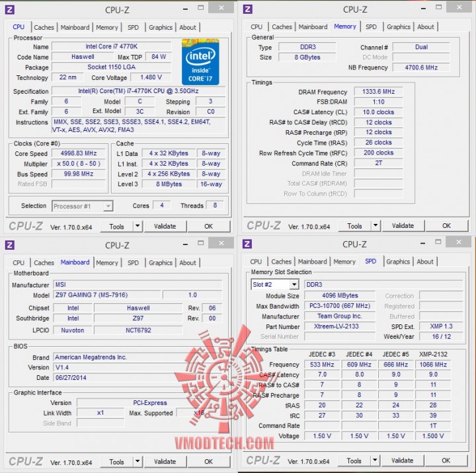Click the SPD Ext. value XMP 1.3

(x=441, y=326)
